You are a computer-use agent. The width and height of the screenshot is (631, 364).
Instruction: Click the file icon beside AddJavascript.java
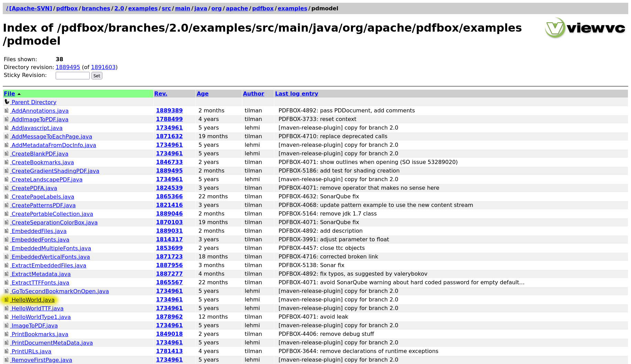7,128
